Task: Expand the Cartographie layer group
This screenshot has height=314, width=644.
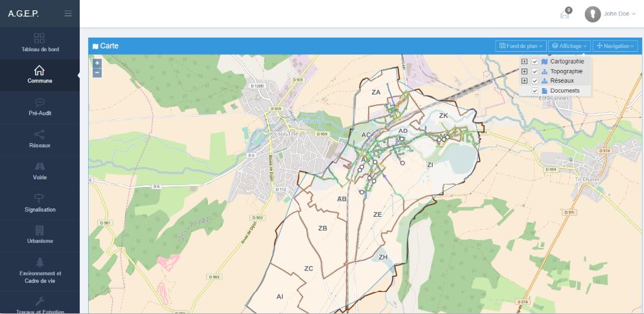Action: tap(524, 62)
